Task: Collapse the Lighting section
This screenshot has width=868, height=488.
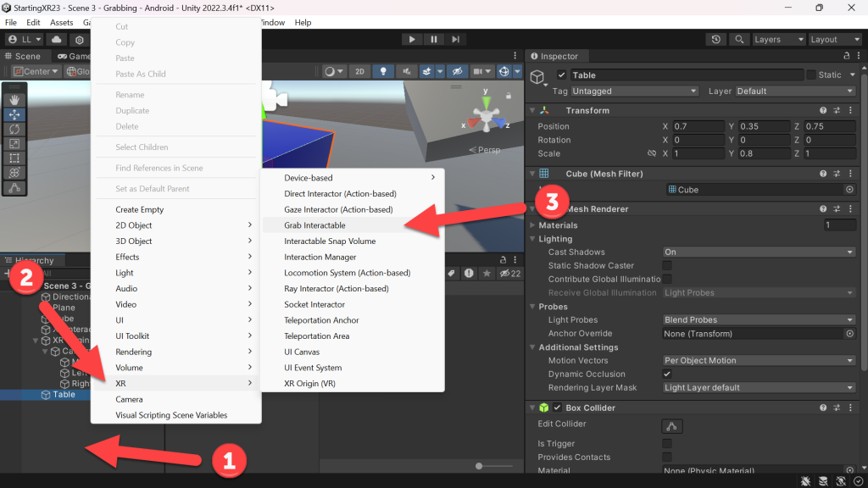Action: pyautogui.click(x=532, y=239)
